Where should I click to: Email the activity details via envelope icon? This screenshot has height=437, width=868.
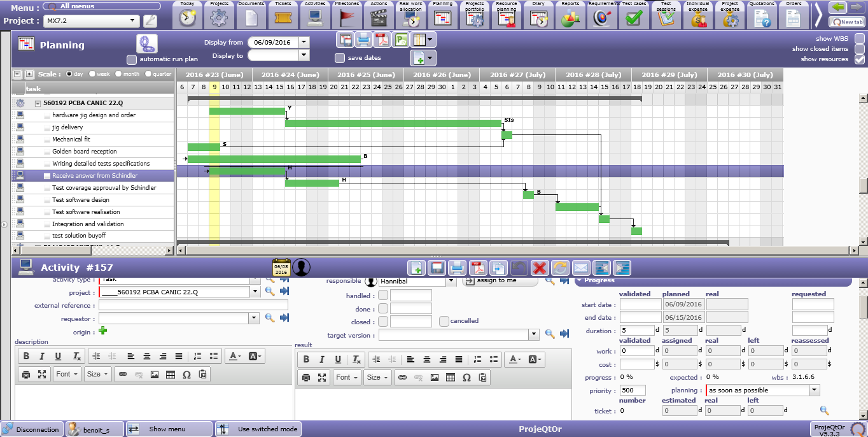[580, 268]
